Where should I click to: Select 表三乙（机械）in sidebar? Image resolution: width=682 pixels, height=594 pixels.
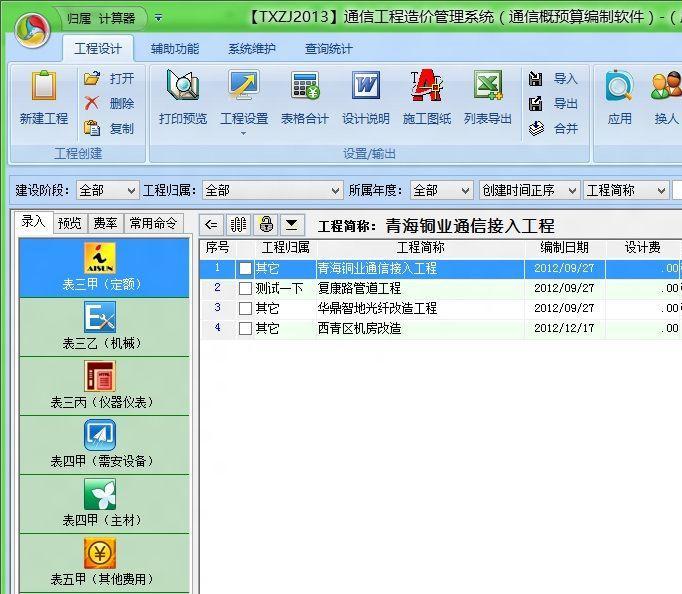[x=104, y=327]
